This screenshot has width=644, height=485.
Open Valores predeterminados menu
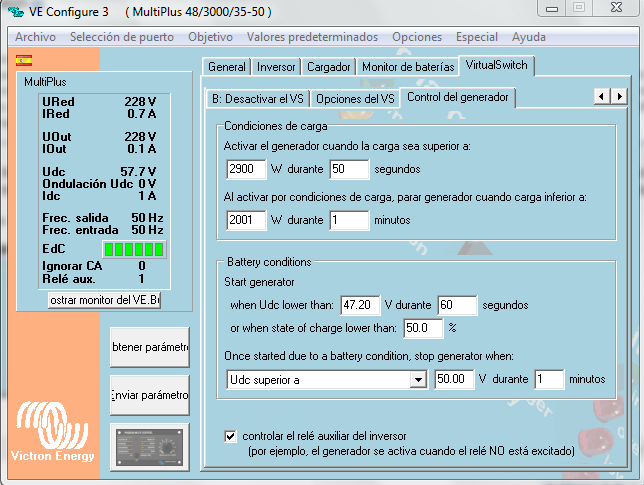click(x=312, y=37)
